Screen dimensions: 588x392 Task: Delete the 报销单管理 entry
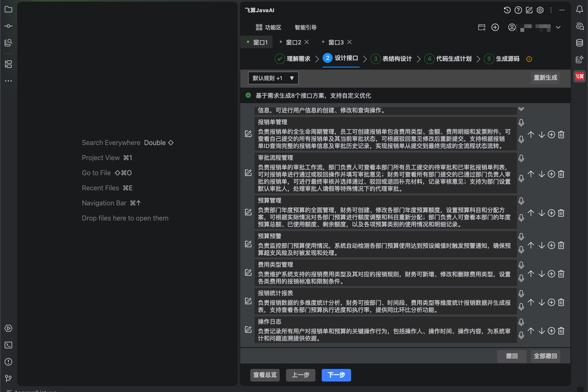click(561, 135)
